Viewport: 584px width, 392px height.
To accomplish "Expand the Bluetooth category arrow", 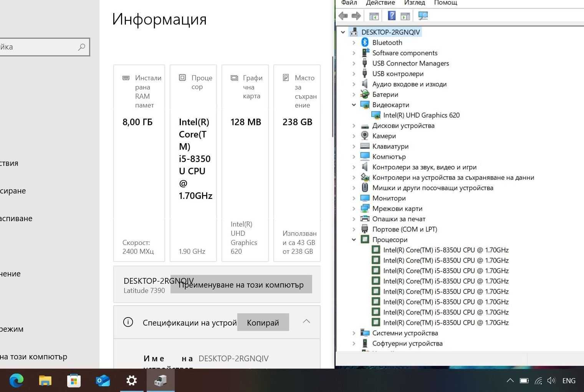I will coord(354,43).
